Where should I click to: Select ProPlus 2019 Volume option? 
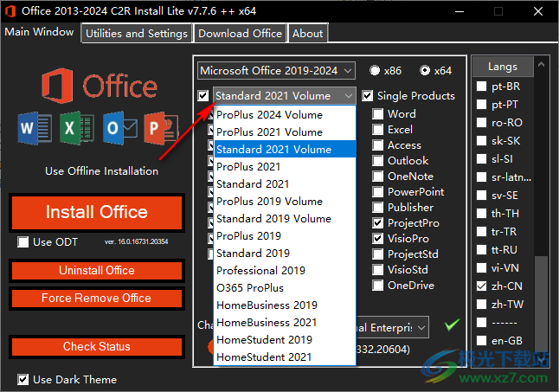coord(285,202)
